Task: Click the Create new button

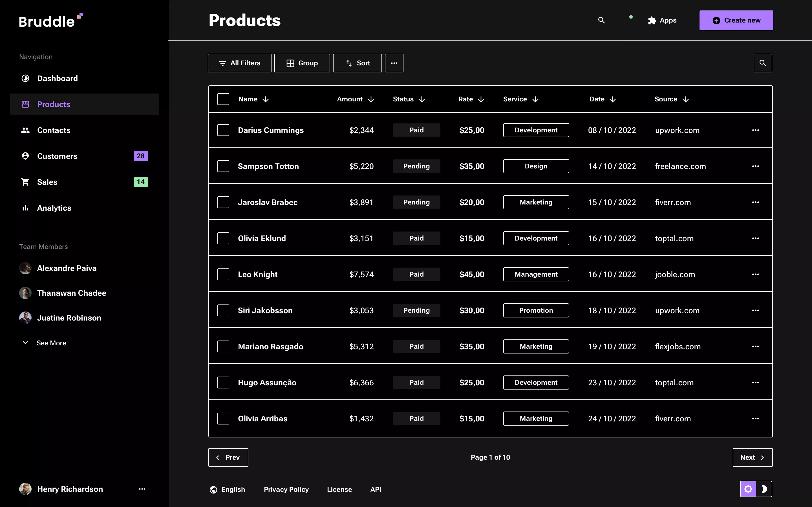Action: tap(736, 20)
